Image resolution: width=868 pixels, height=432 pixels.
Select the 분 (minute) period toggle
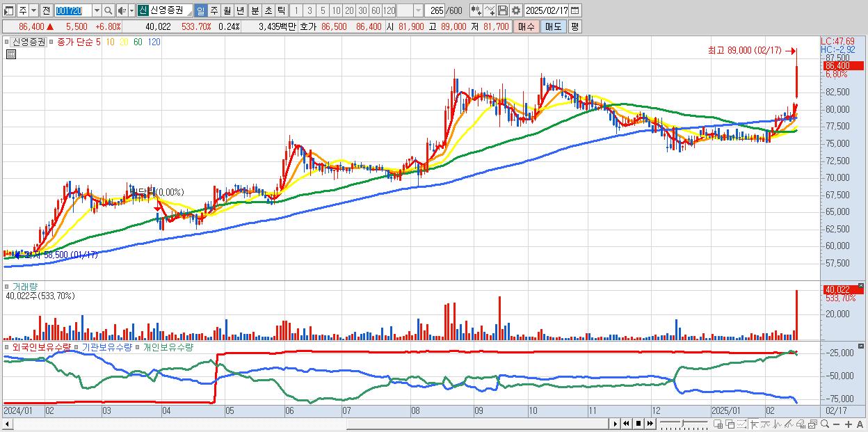(x=255, y=10)
